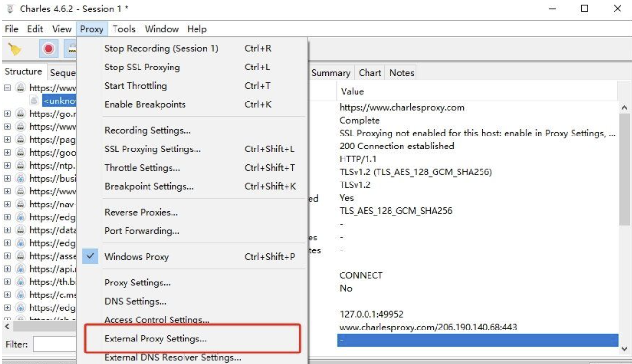
Task: Open the Tools menu
Action: click(x=124, y=29)
